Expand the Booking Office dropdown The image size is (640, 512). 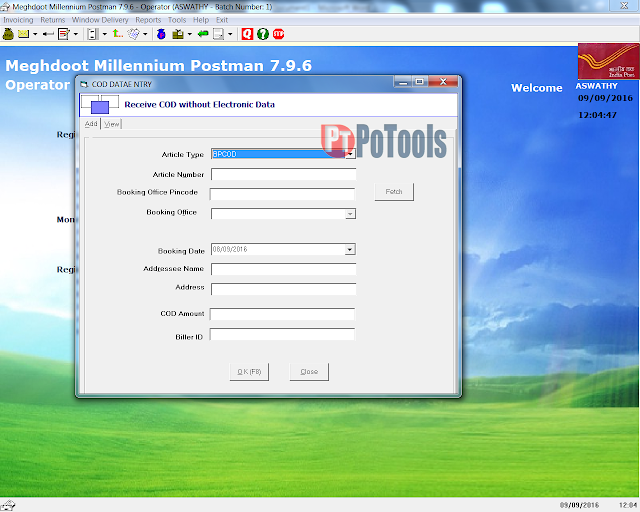(350, 214)
